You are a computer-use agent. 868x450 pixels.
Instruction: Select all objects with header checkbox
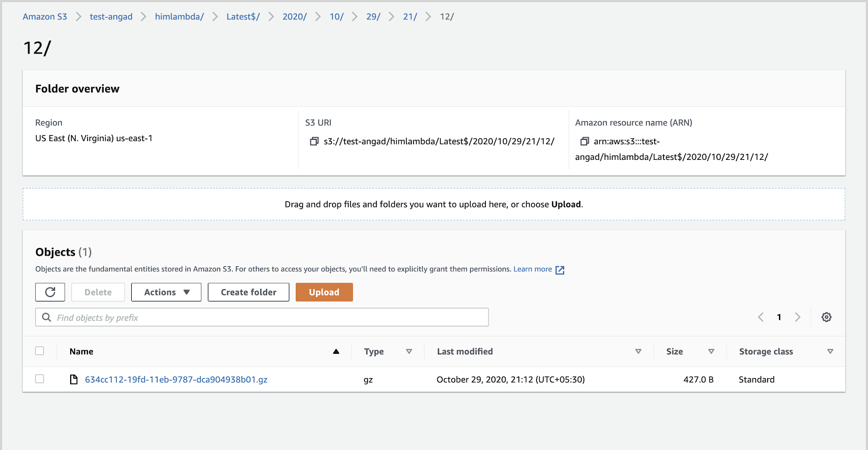coord(40,351)
